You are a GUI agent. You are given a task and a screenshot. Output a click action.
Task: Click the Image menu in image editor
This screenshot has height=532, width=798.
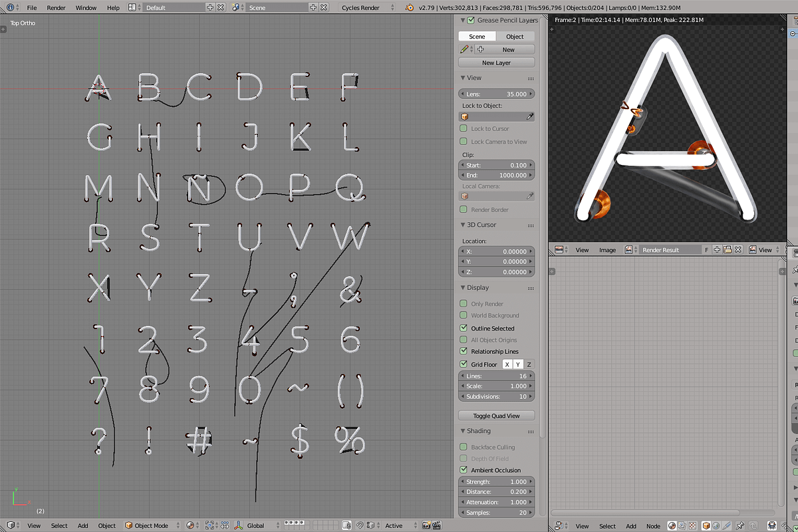pos(608,249)
